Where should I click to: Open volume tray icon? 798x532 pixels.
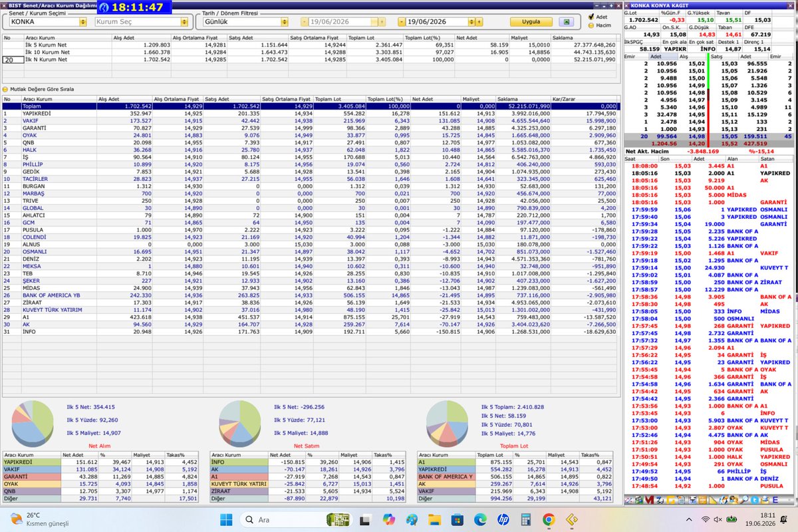(719, 519)
